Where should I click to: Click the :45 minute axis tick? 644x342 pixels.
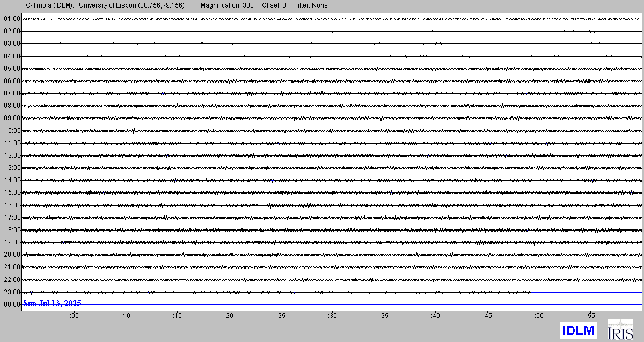click(487, 316)
